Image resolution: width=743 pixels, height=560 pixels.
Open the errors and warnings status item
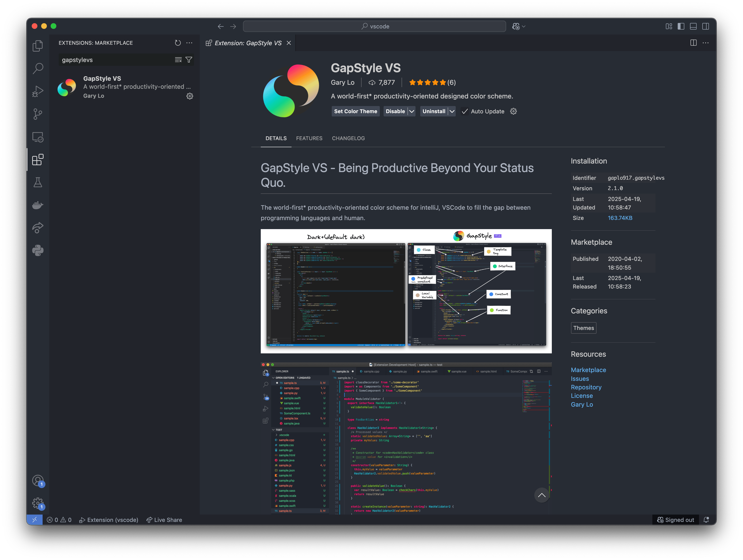(59, 520)
